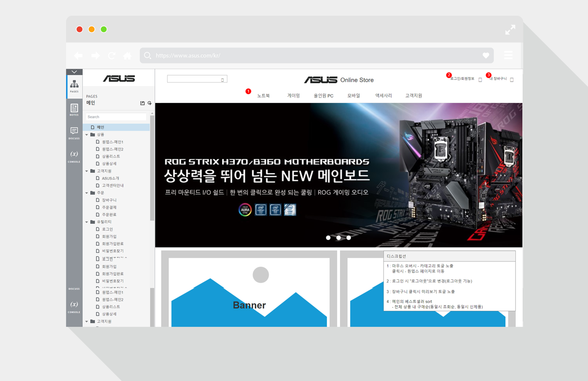This screenshot has height=381, width=588.
Task: Click the browser forward arrow
Action: pyautogui.click(x=95, y=56)
